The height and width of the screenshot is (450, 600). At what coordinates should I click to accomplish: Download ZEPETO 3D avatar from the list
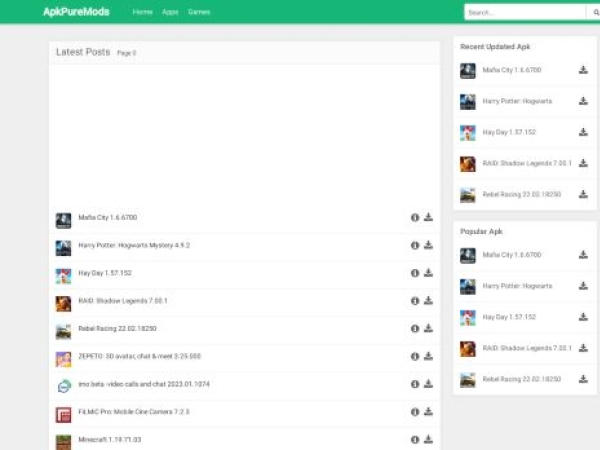[428, 357]
